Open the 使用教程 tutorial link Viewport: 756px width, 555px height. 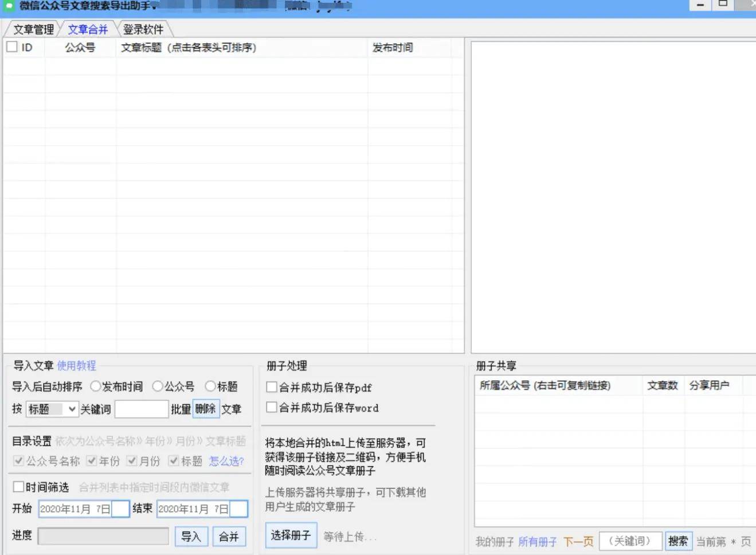click(x=76, y=366)
